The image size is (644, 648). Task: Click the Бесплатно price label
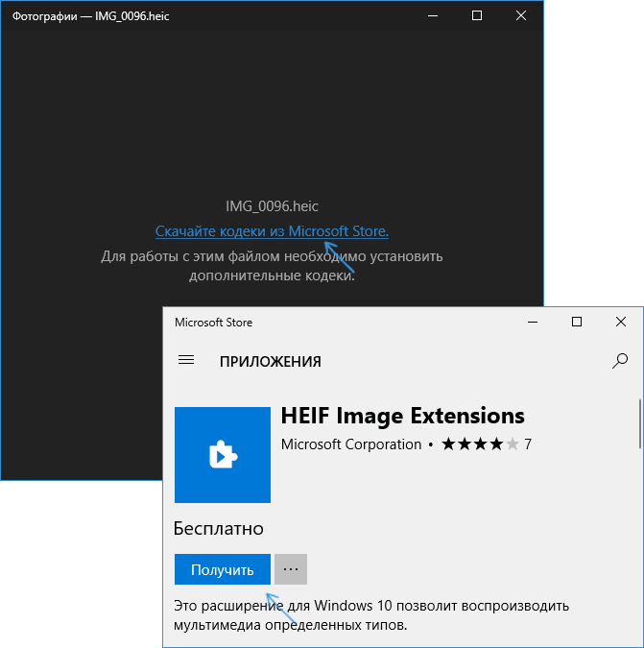pos(219,529)
